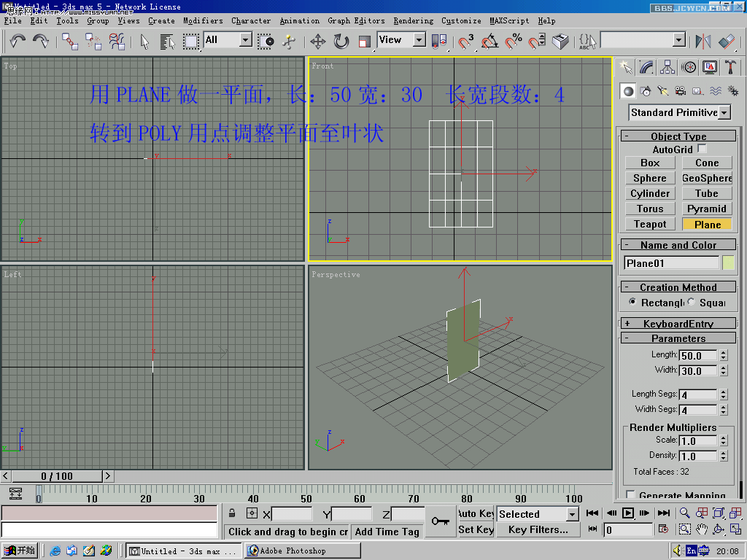This screenshot has width=747, height=560.
Task: Open the Animation menu
Action: [300, 21]
